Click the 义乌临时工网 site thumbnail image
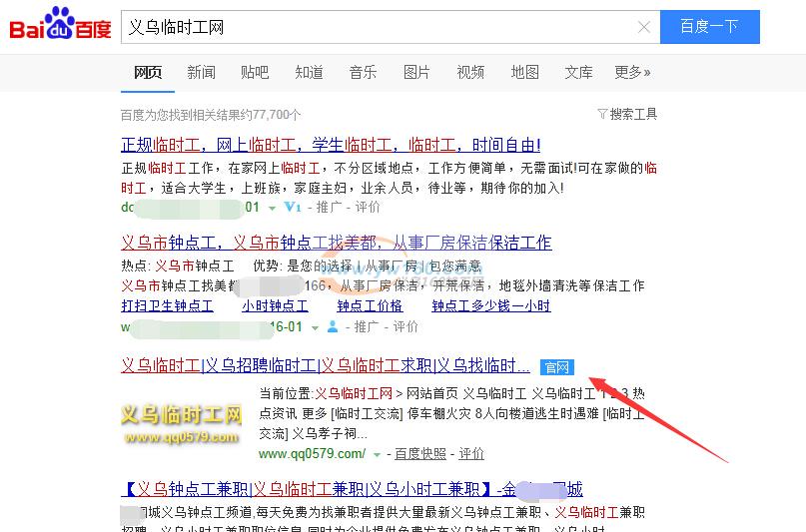This screenshot has height=532, width=806. [x=182, y=415]
